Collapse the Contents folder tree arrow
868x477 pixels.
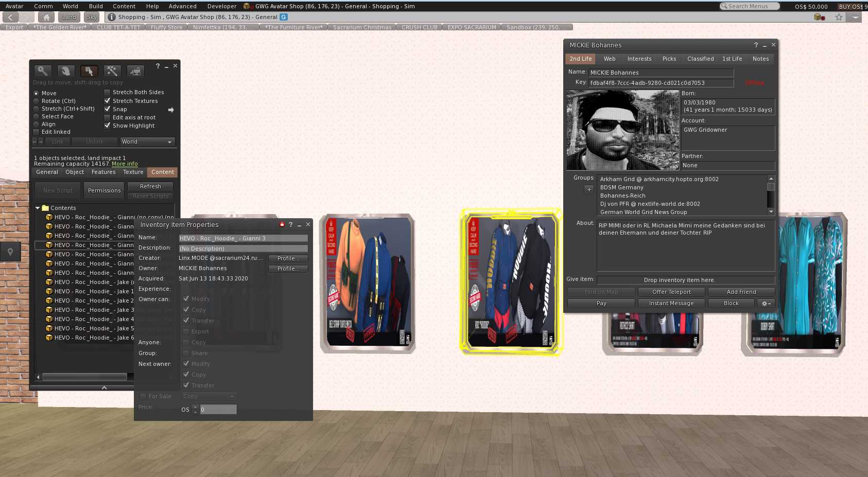[x=38, y=208]
